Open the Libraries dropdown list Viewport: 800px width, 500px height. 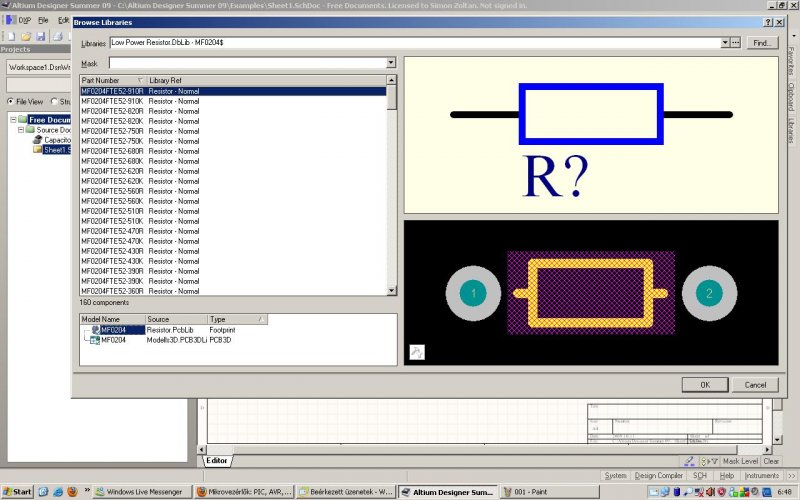[x=725, y=43]
